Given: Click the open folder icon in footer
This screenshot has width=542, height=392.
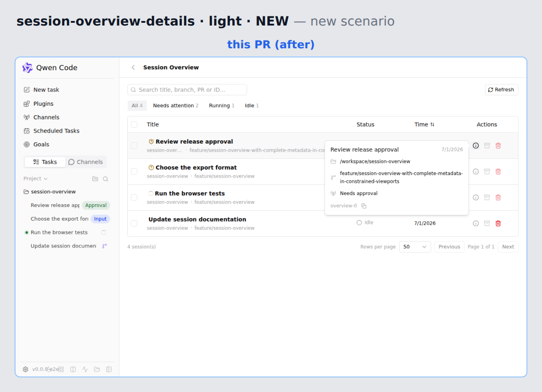Looking at the screenshot, I should 97,369.
